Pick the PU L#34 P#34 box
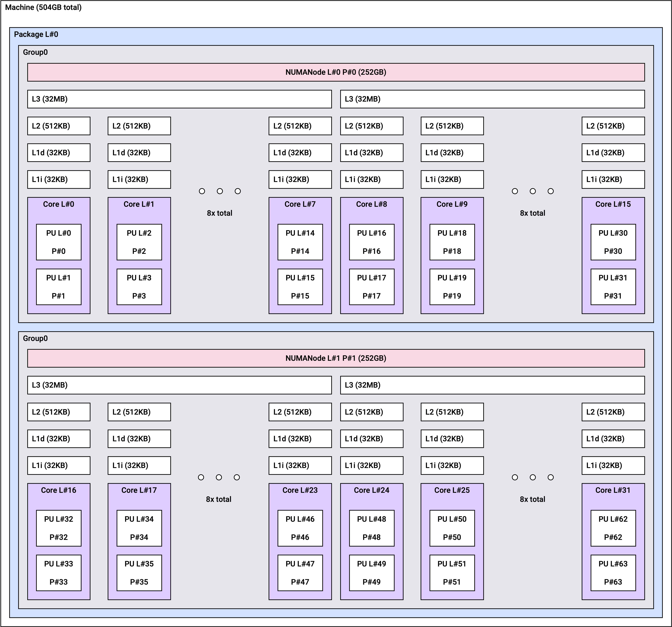Screen dimensions: 672x627 coord(139,528)
